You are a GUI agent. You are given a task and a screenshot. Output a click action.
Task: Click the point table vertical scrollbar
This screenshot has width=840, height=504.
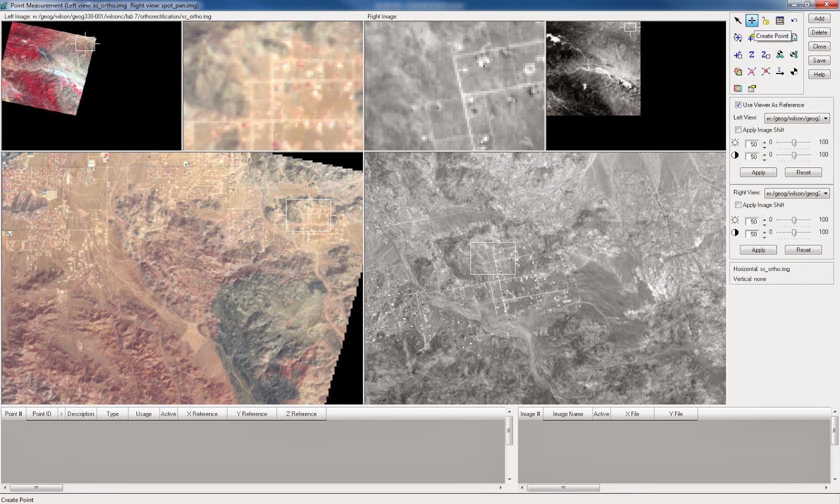click(509, 445)
